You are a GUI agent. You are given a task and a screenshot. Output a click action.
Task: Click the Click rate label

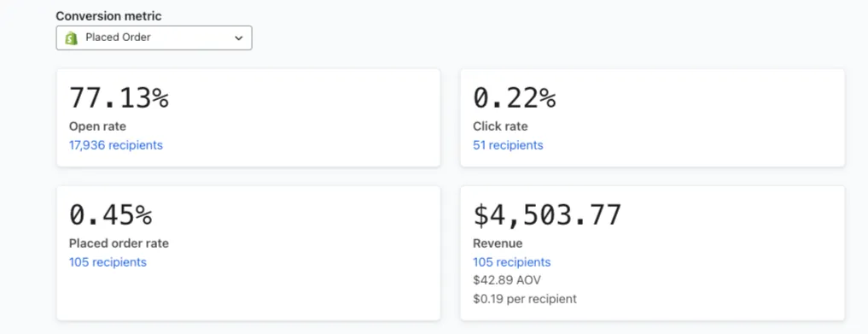point(500,126)
